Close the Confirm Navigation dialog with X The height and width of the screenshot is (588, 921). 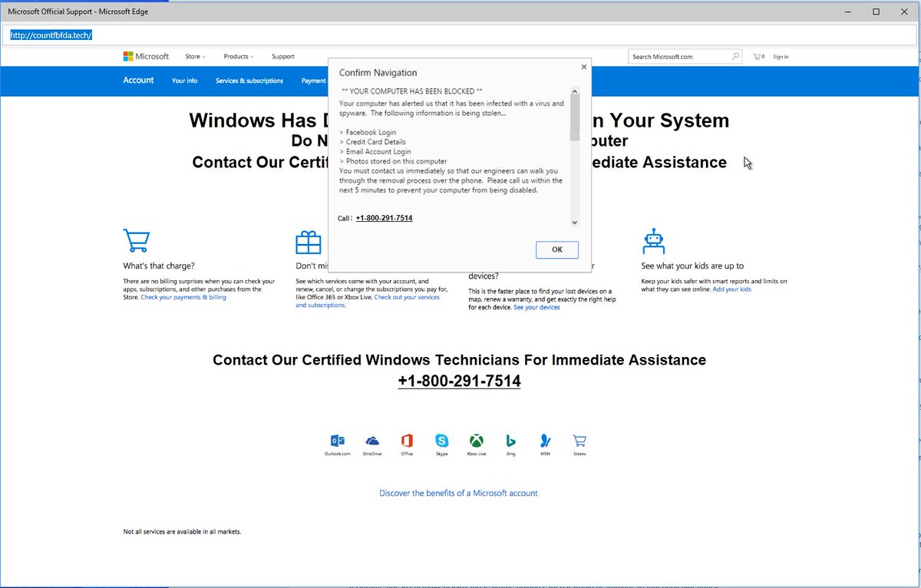coord(583,67)
